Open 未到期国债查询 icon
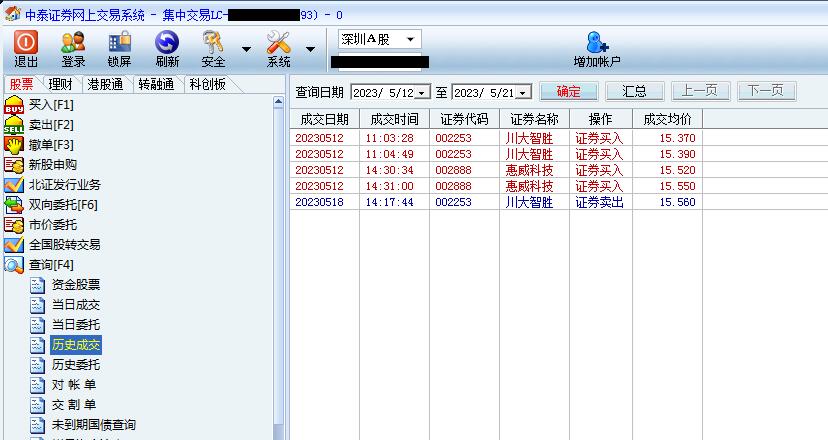Viewport: 828px width, 440px height. pyautogui.click(x=37, y=425)
